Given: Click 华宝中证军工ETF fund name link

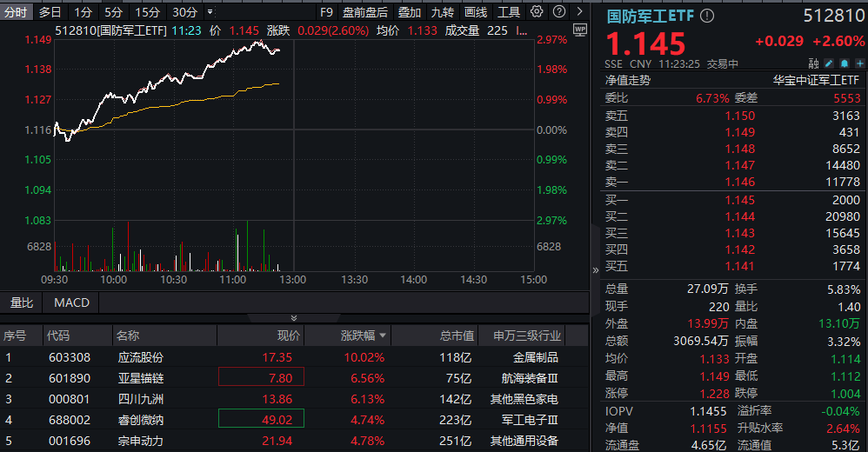Looking at the screenshot, I should 816,80.
